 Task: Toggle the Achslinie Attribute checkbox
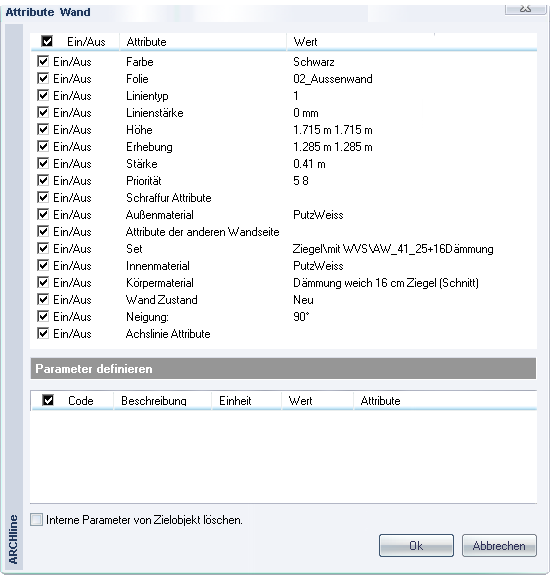pyautogui.click(x=43, y=333)
